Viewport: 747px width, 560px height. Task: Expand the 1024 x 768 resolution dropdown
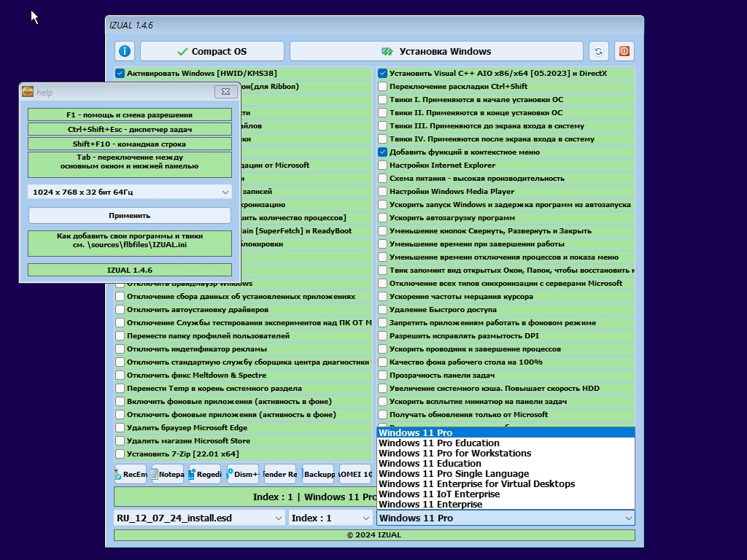click(130, 192)
